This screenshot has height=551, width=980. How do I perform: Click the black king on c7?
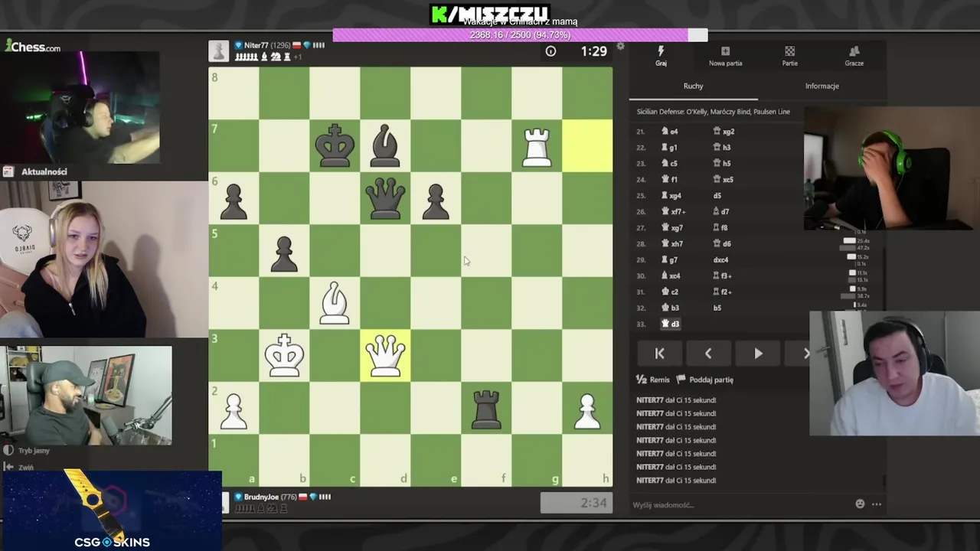[335, 145]
